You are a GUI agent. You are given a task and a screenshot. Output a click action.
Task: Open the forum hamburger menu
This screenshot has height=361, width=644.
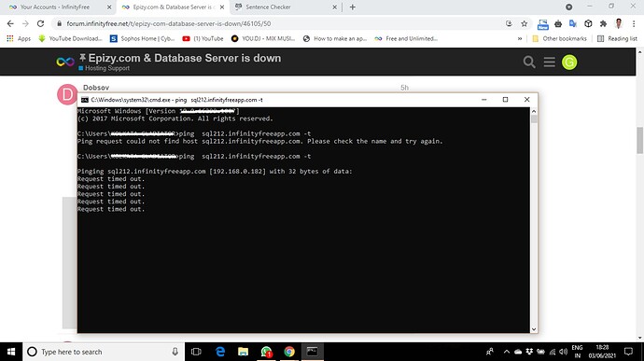click(x=549, y=62)
